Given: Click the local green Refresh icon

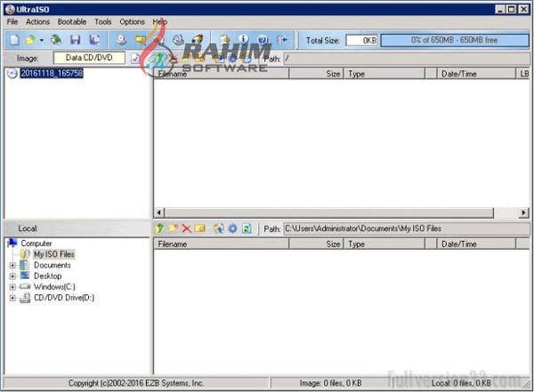Looking at the screenshot, I should click(x=247, y=228).
